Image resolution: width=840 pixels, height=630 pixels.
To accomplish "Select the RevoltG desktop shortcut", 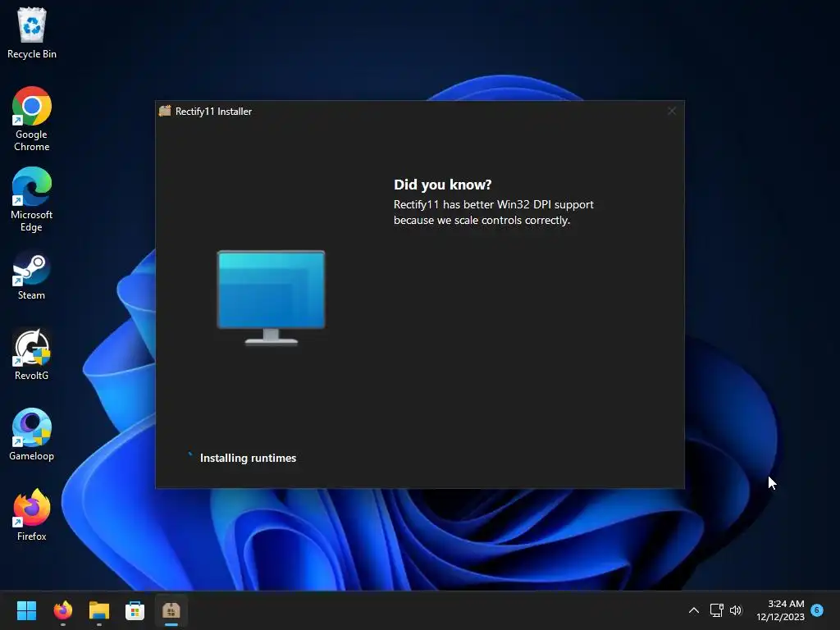I will [32, 354].
